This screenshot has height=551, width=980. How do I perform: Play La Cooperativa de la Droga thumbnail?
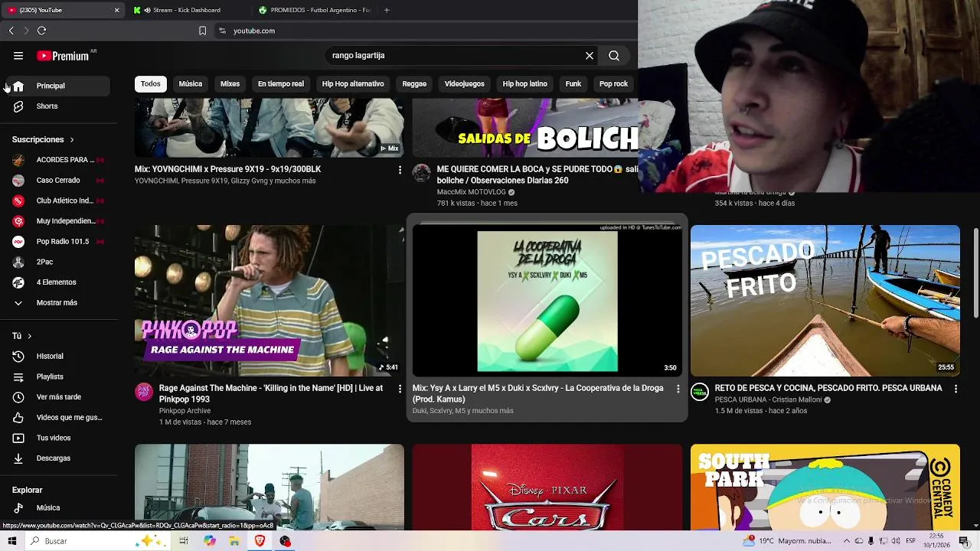tap(547, 300)
